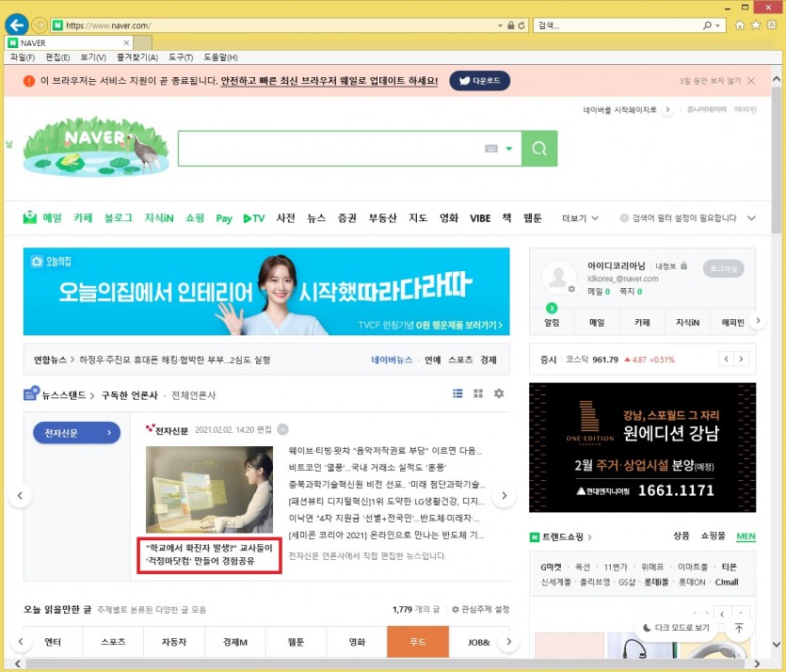Expand the search autocomplete dropdown arrow
This screenshot has width=786, height=672.
509,149
